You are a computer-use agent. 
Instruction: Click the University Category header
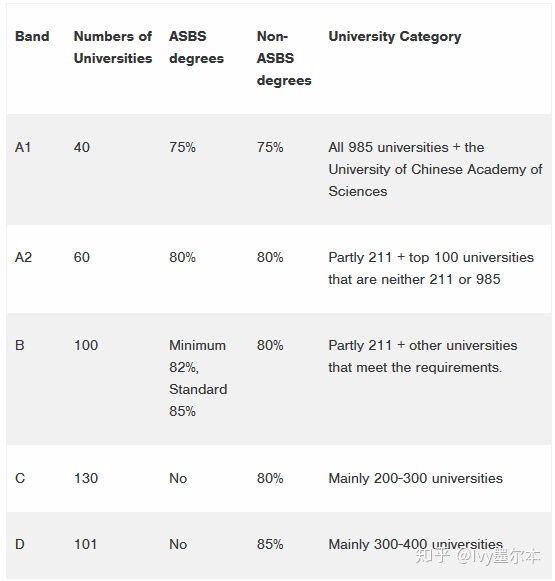pyautogui.click(x=395, y=36)
